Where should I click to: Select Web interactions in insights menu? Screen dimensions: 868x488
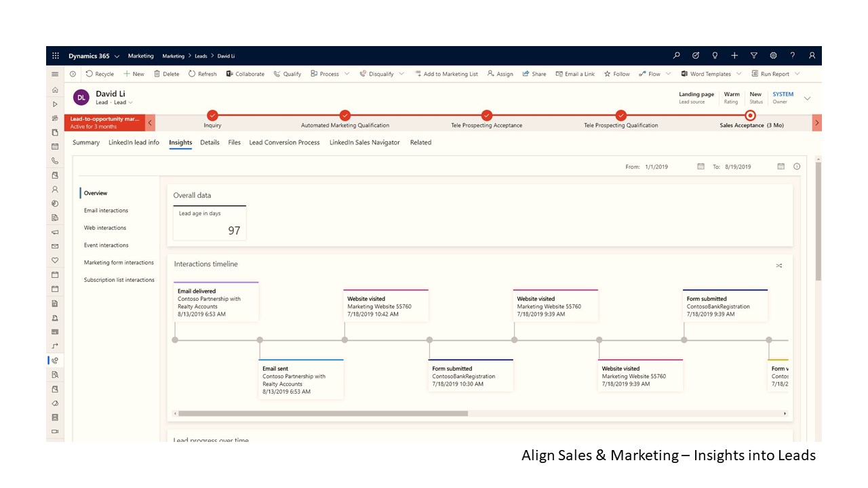(105, 228)
